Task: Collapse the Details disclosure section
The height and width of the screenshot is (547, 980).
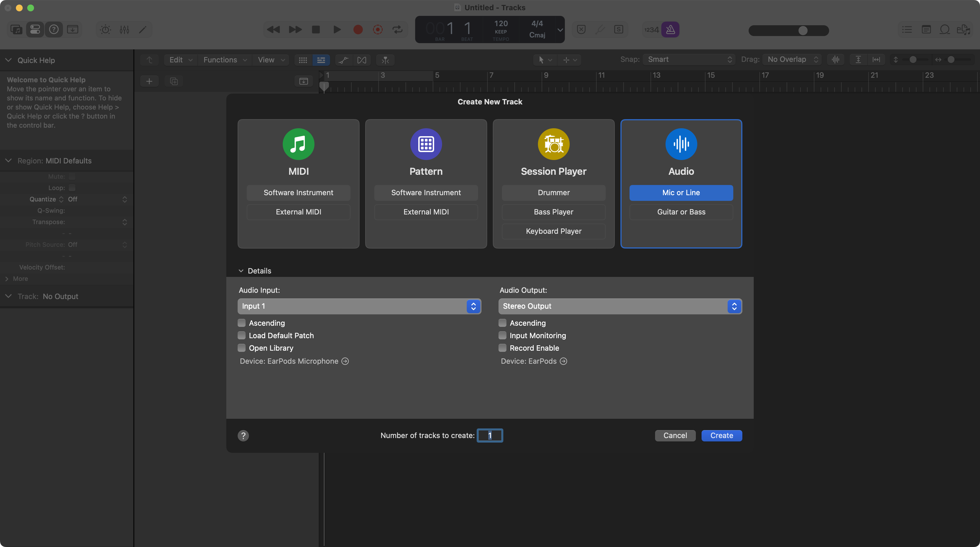Action: tap(241, 271)
